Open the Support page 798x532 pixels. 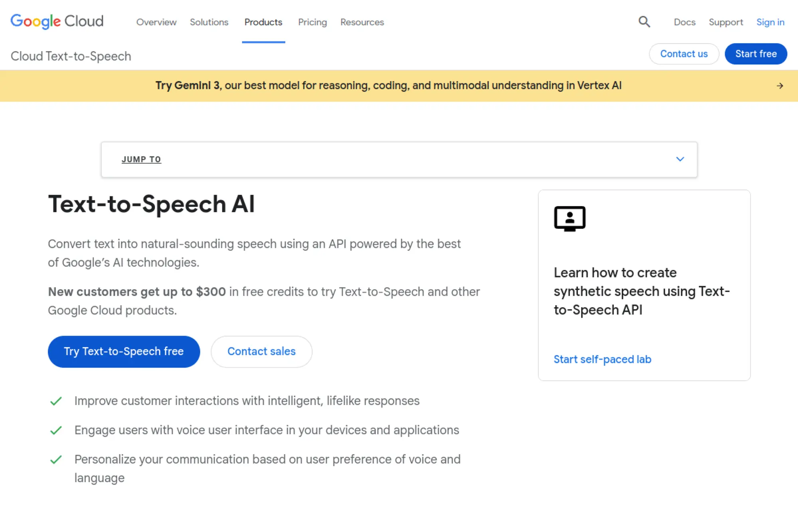(725, 22)
